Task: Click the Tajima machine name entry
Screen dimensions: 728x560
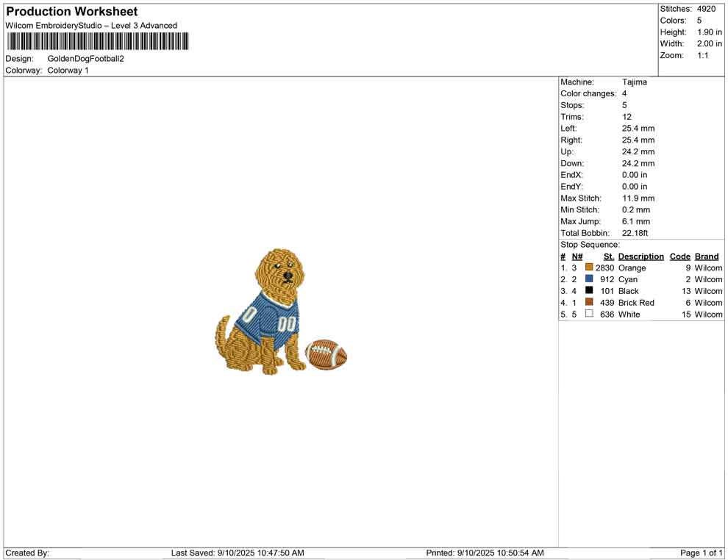Action: pos(635,82)
